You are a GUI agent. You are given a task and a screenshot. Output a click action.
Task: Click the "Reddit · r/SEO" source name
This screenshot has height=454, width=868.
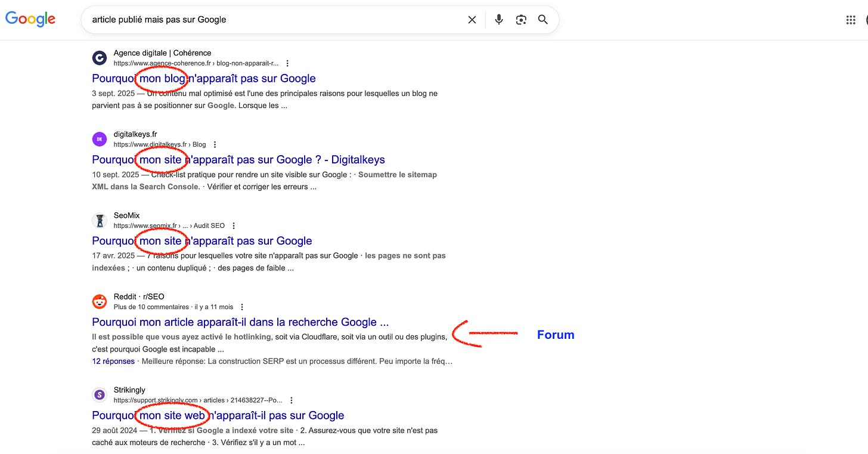click(139, 297)
